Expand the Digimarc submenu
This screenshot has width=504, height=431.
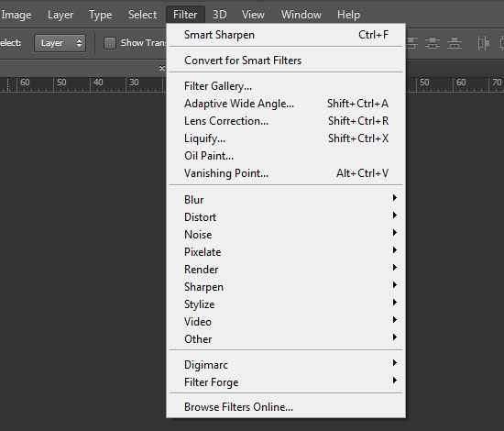point(286,365)
